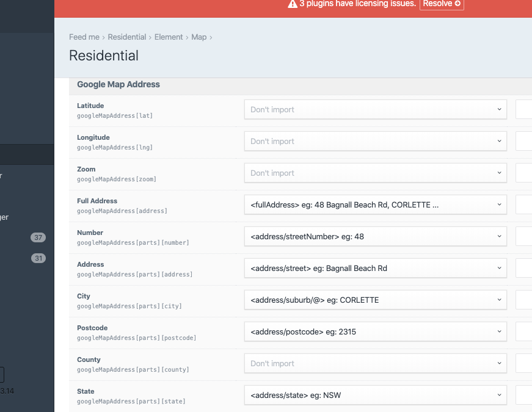532x412 pixels.
Task: Open the City suburb mapping dropdown
Action: click(375, 300)
